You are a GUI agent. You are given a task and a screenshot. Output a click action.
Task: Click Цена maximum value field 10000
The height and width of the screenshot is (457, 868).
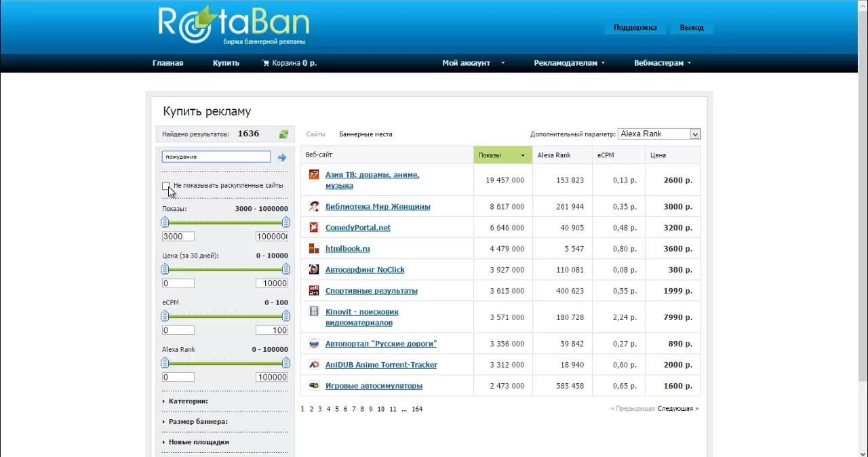(x=272, y=283)
